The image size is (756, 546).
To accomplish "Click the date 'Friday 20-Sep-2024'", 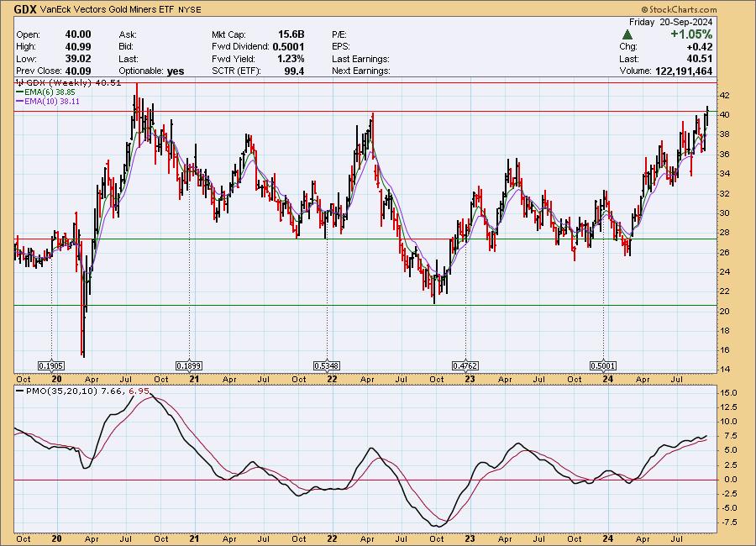I will pos(670,22).
